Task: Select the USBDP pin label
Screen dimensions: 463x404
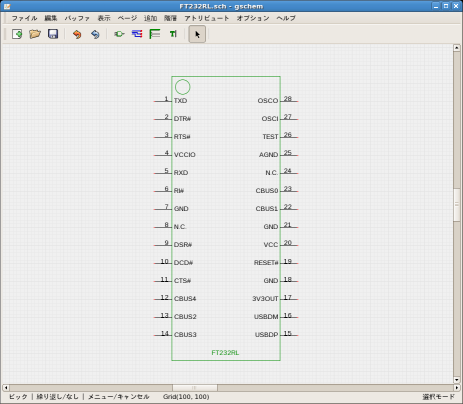Action: [x=266, y=334]
